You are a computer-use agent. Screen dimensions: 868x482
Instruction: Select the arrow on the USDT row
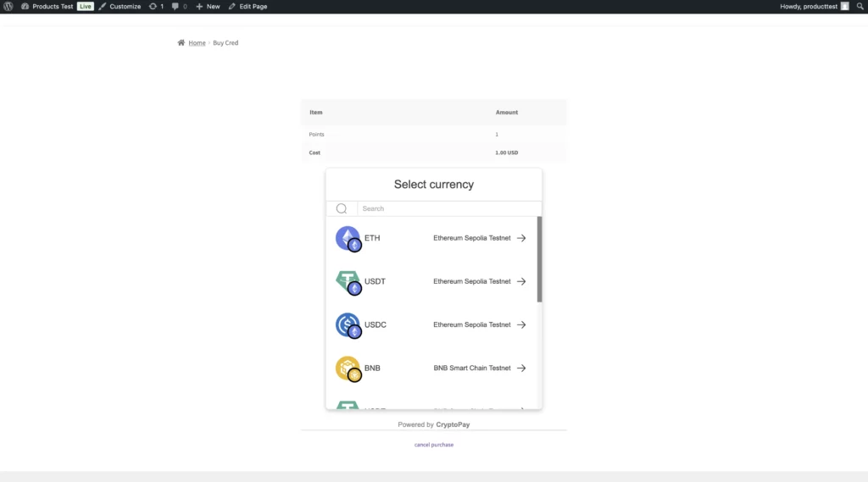click(521, 281)
